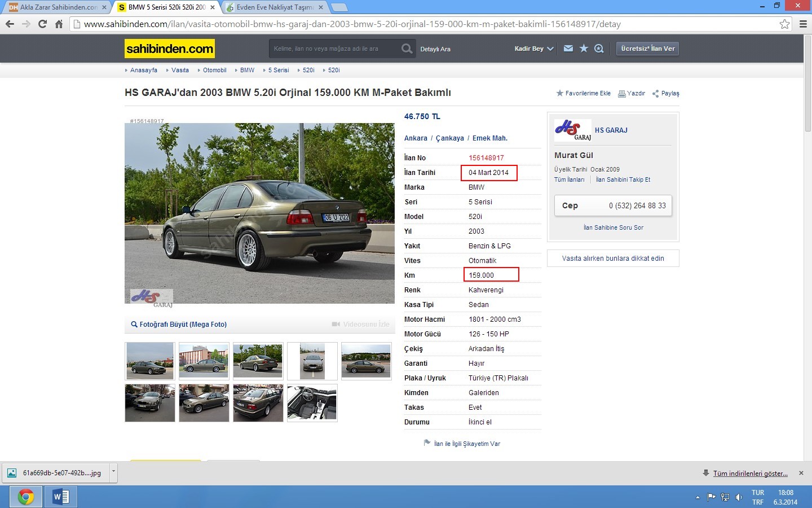Click Otomobil breadcrumb

click(x=215, y=70)
